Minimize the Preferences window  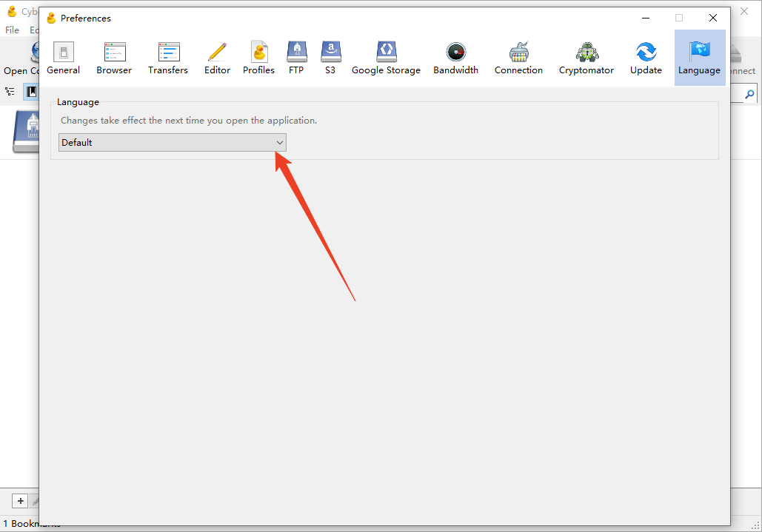point(646,18)
